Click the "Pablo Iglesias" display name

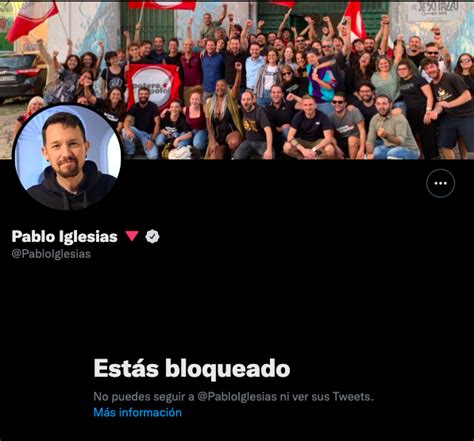tap(64, 236)
